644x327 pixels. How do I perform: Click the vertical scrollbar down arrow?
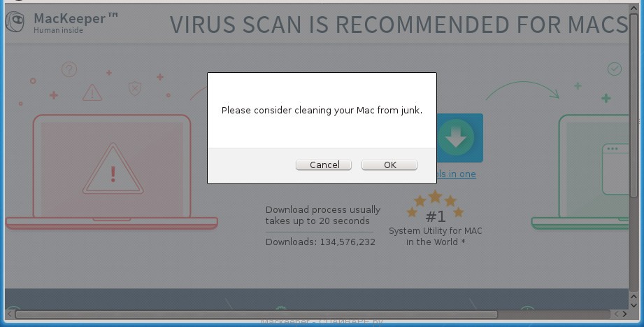[x=634, y=305]
